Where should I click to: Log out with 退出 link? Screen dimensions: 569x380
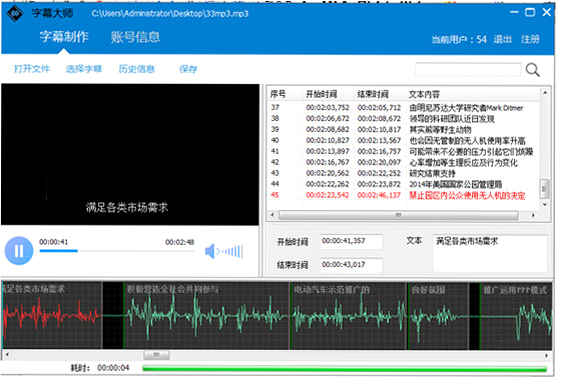[x=503, y=39]
